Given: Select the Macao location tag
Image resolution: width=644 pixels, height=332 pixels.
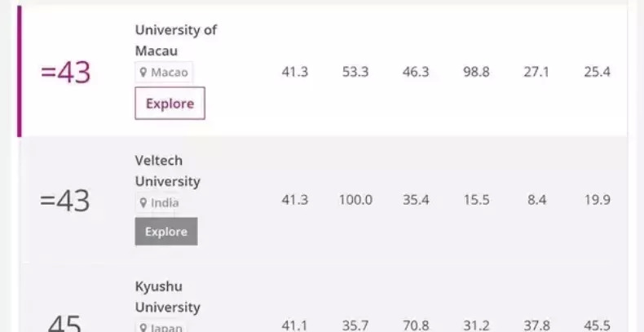Looking at the screenshot, I should pos(165,73).
